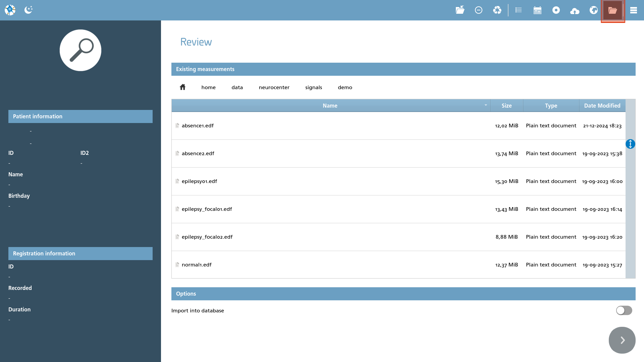The width and height of the screenshot is (644, 362).
Task: Click the Existing measurements header
Action: click(x=404, y=69)
